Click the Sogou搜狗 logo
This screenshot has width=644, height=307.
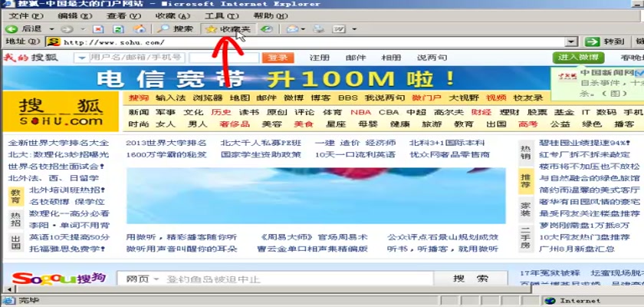point(59,279)
